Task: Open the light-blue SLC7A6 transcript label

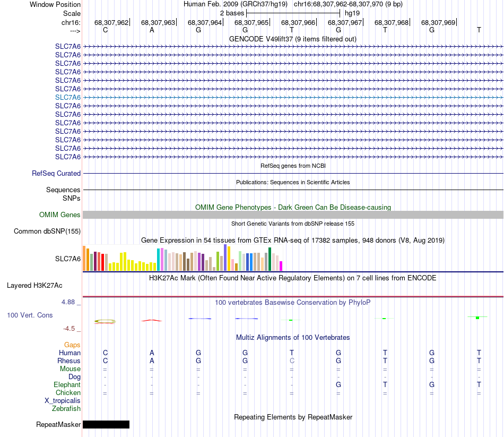Action: [68, 97]
